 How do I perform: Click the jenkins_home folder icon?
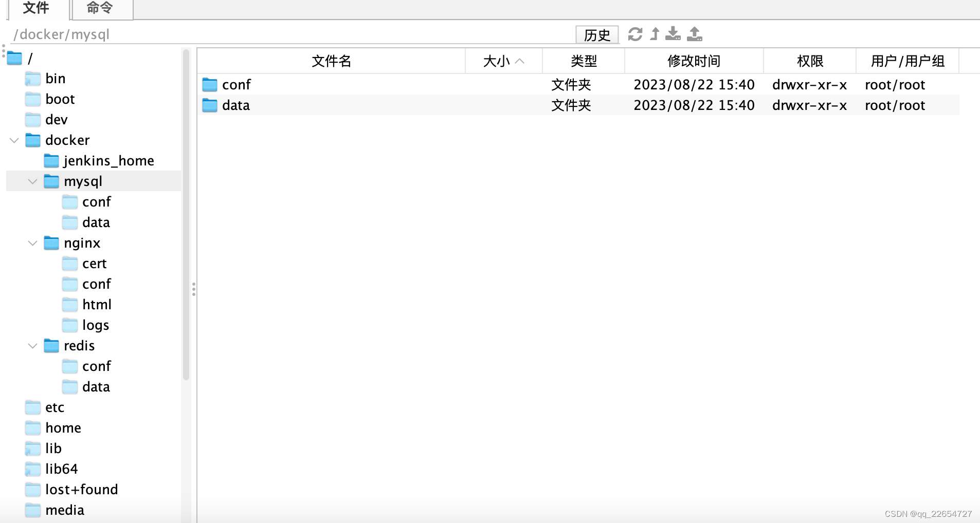point(51,161)
